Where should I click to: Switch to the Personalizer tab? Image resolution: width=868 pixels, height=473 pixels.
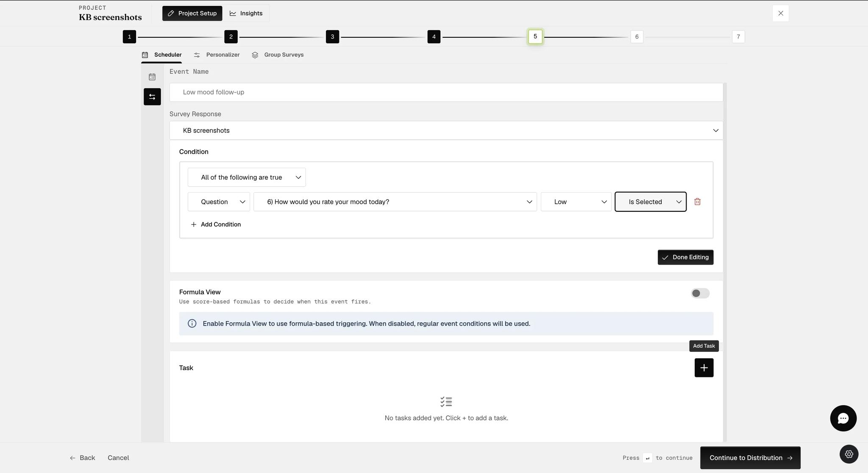point(217,55)
